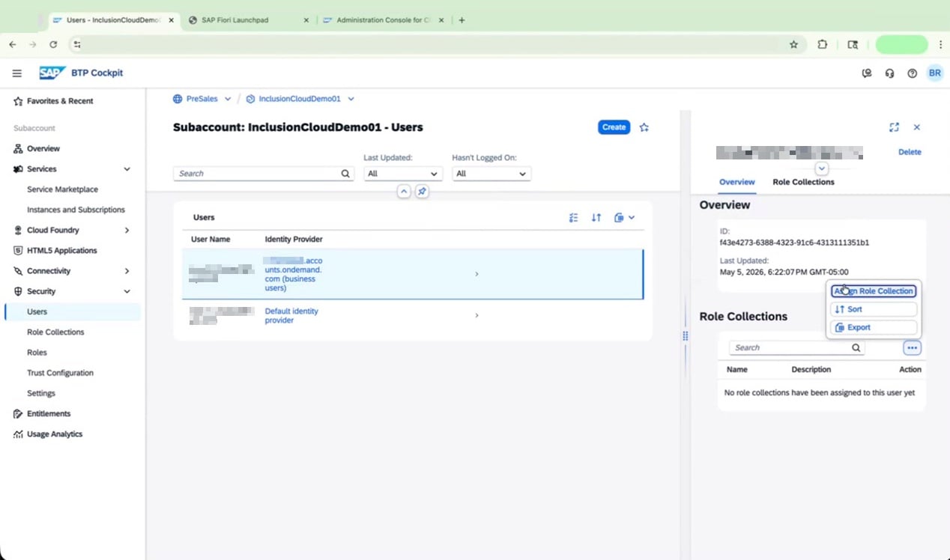Expand the user header in details panel

point(822,168)
